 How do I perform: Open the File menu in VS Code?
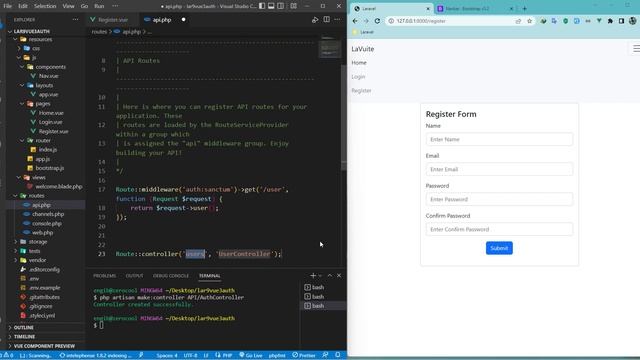(x=8, y=6)
